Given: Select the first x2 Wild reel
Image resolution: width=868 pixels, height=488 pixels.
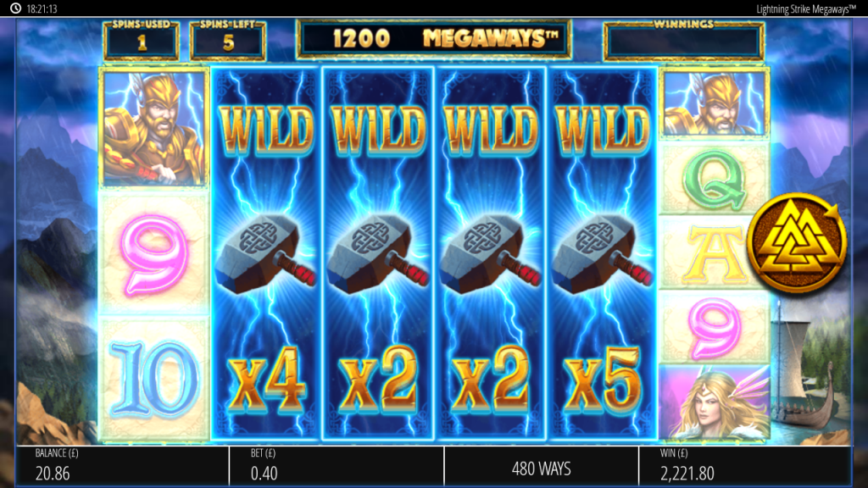Looking at the screenshot, I should (x=378, y=254).
